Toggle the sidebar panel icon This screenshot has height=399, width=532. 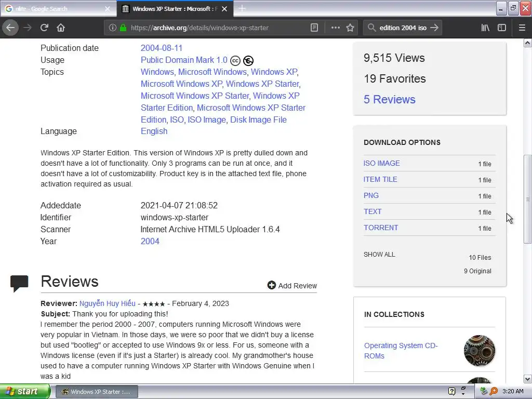[501, 28]
